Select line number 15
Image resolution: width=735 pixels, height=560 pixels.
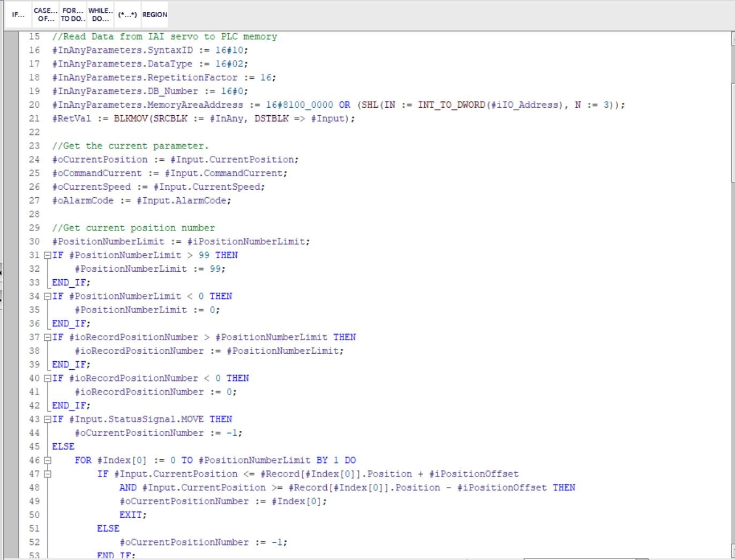[34, 36]
